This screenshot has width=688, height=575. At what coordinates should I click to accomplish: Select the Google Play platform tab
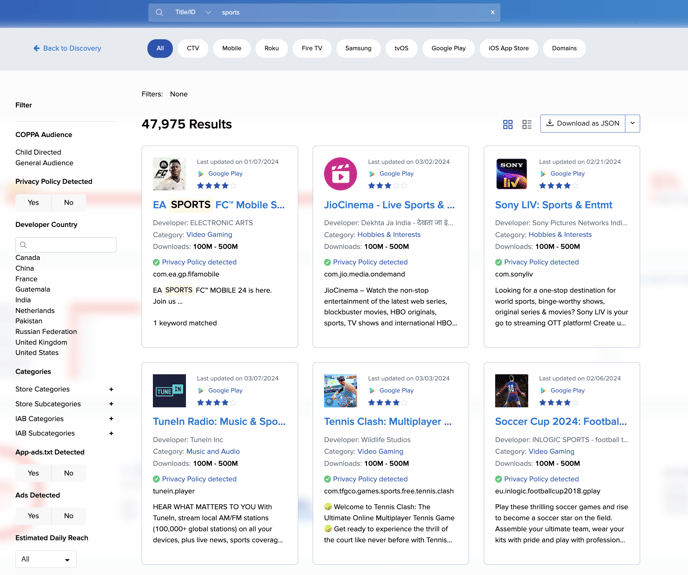pyautogui.click(x=448, y=48)
